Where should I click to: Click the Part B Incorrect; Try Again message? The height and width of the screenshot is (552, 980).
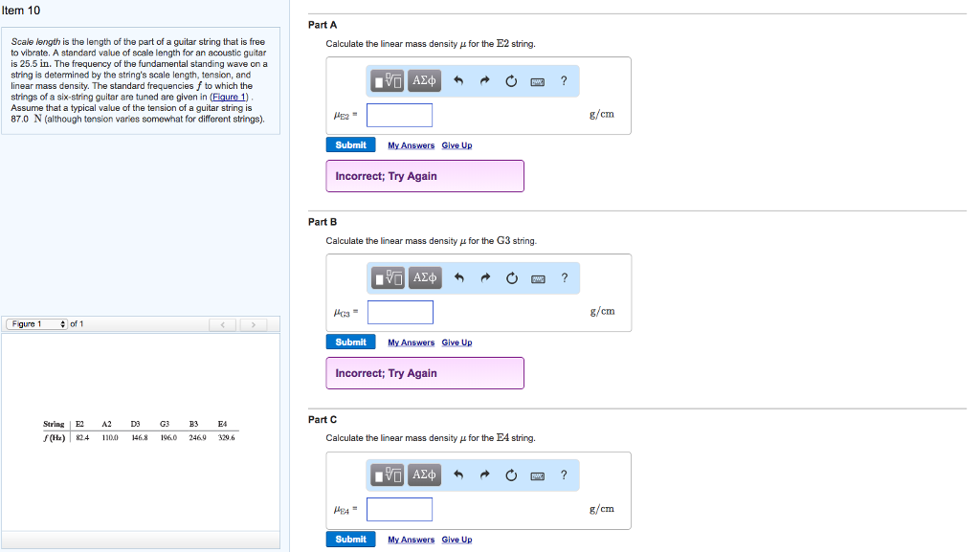pos(425,373)
